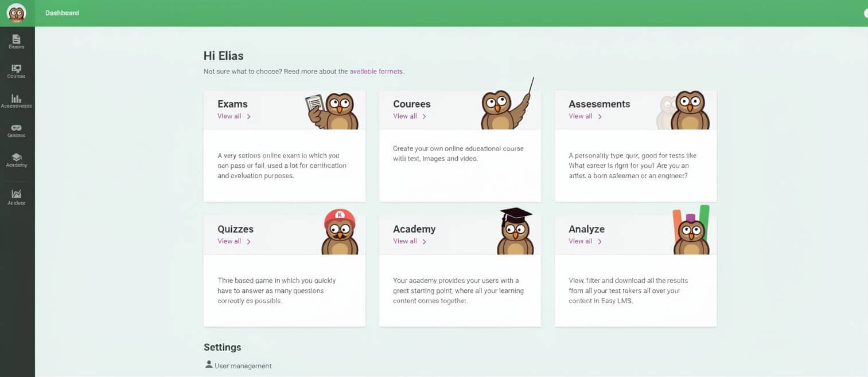
Task: Open the User management link
Action: pyautogui.click(x=243, y=366)
